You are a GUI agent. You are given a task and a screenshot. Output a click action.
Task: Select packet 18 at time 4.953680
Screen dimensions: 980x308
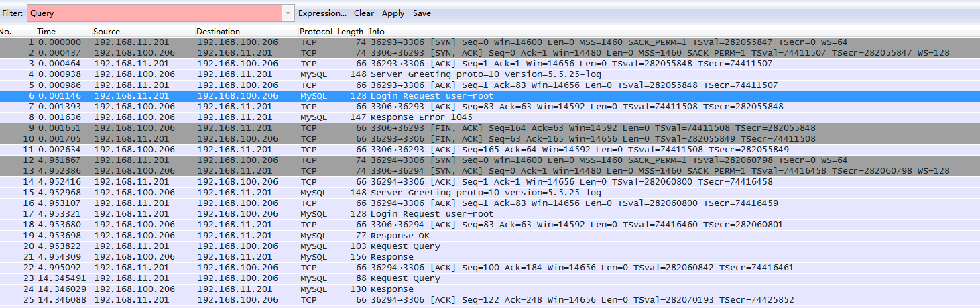pos(490,225)
